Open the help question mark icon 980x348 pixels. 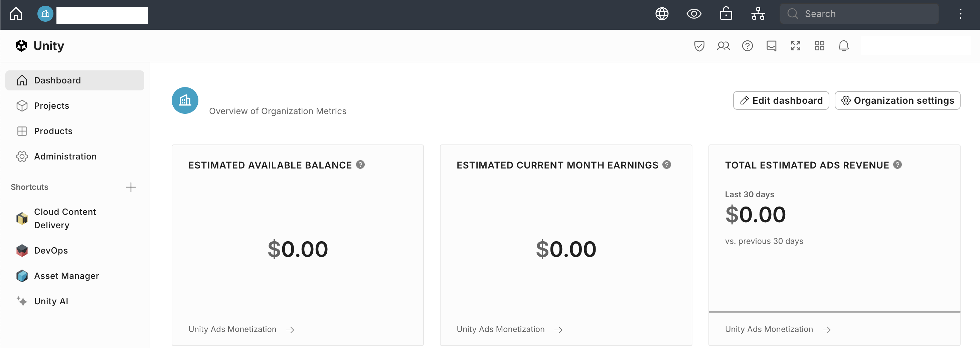[x=747, y=46]
